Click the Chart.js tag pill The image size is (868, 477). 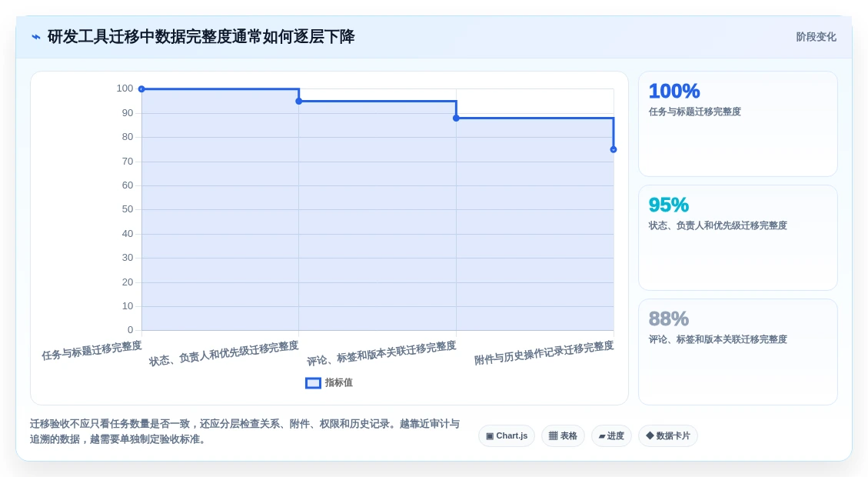[507, 436]
